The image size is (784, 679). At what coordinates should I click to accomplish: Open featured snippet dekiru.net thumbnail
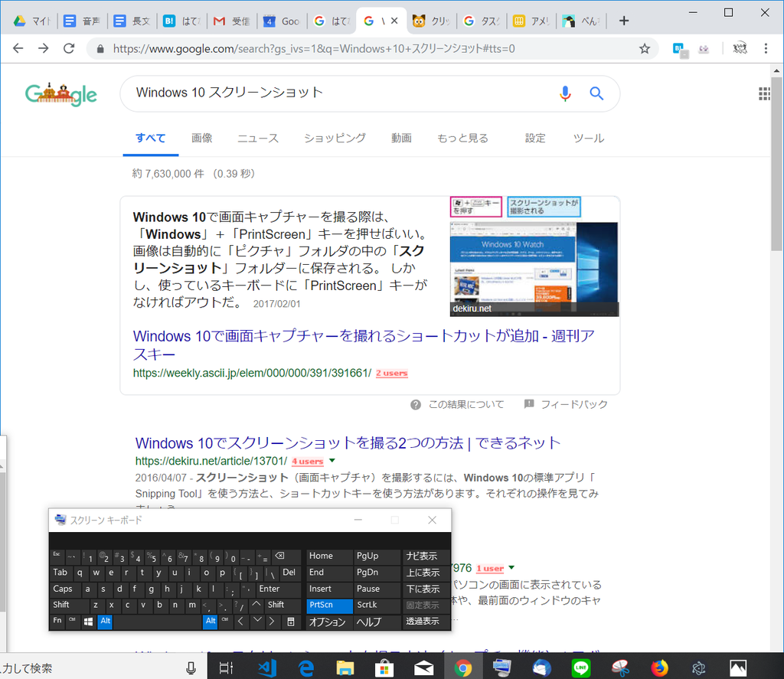click(534, 256)
